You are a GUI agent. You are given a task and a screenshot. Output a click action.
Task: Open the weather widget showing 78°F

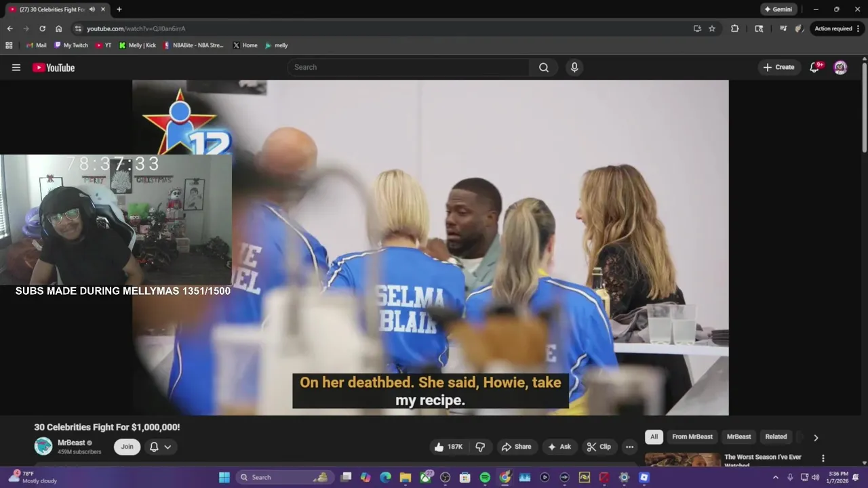34,477
